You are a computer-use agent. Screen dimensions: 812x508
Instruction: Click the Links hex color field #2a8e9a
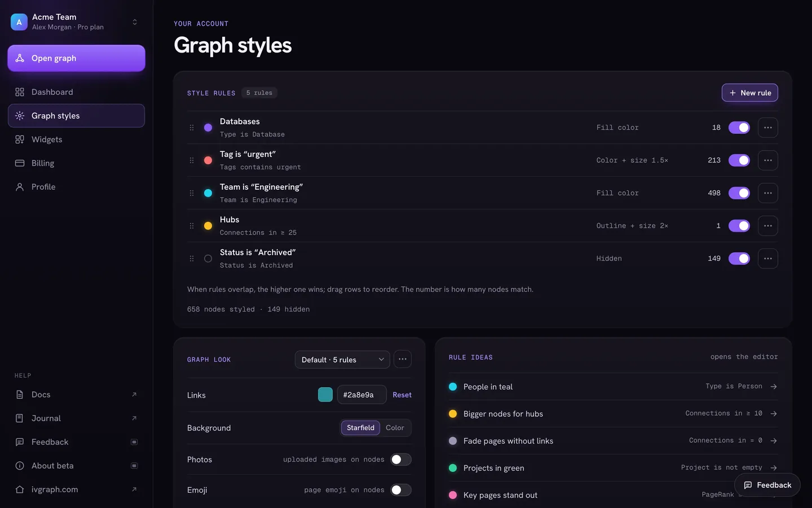point(361,395)
